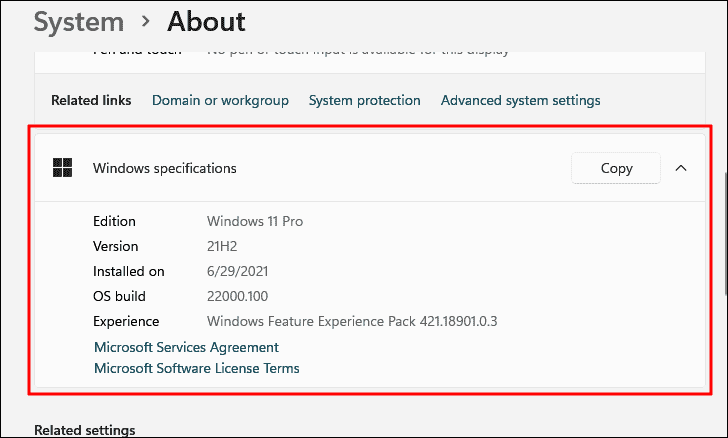Select the Windows Feature Experience Pack value

(x=352, y=321)
